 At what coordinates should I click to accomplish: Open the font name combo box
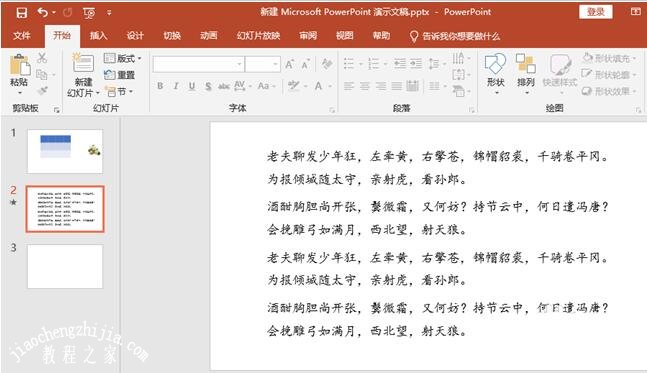point(198,64)
